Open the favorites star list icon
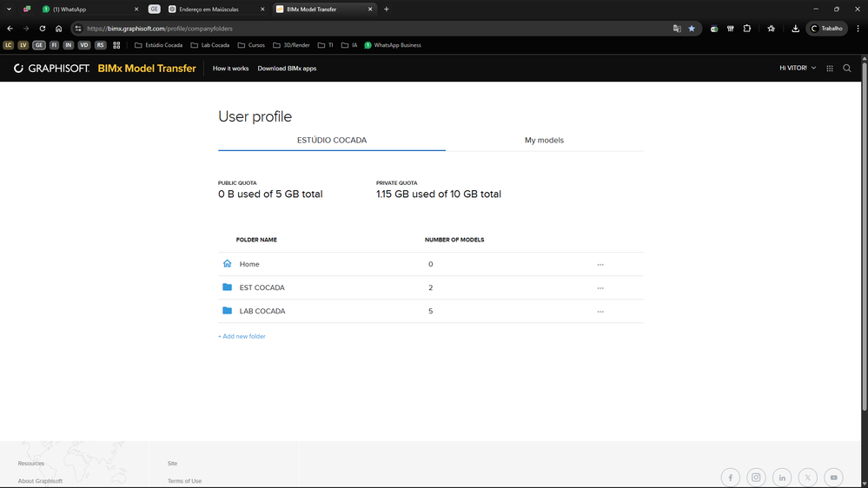The height and width of the screenshot is (488, 868). coord(772,28)
